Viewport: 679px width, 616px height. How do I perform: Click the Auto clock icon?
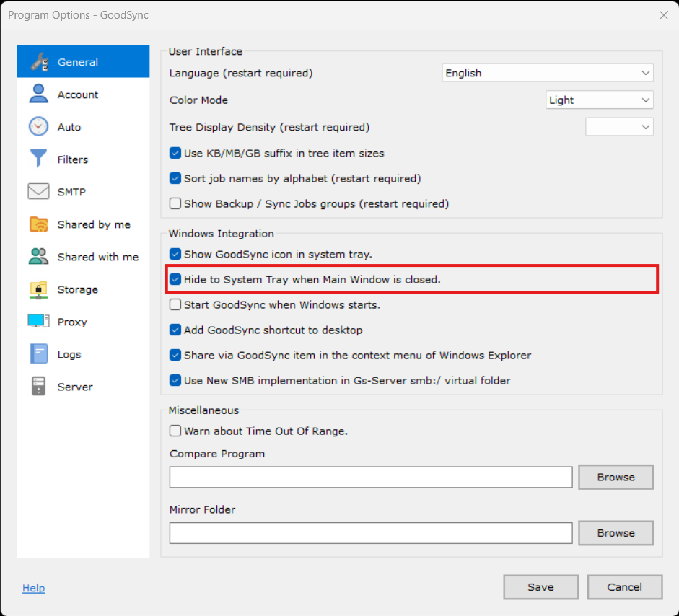tap(38, 127)
